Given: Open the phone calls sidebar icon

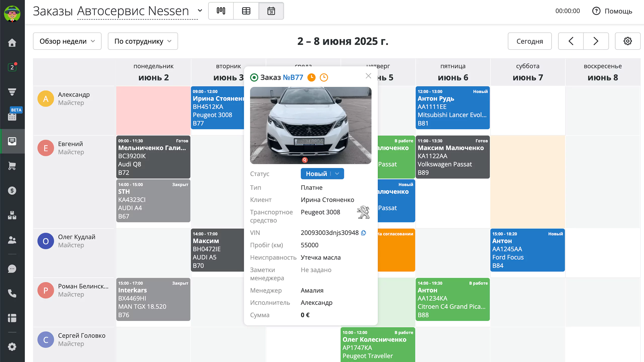Looking at the screenshot, I should 12,293.
